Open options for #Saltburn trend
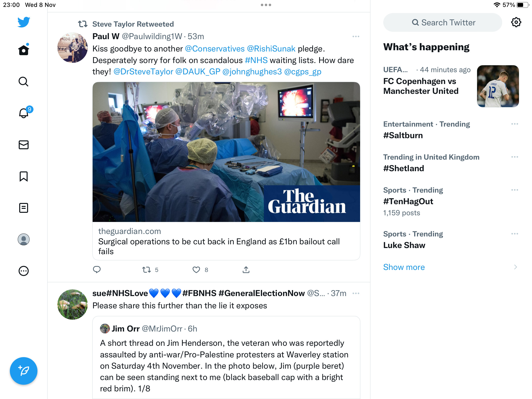 515,124
